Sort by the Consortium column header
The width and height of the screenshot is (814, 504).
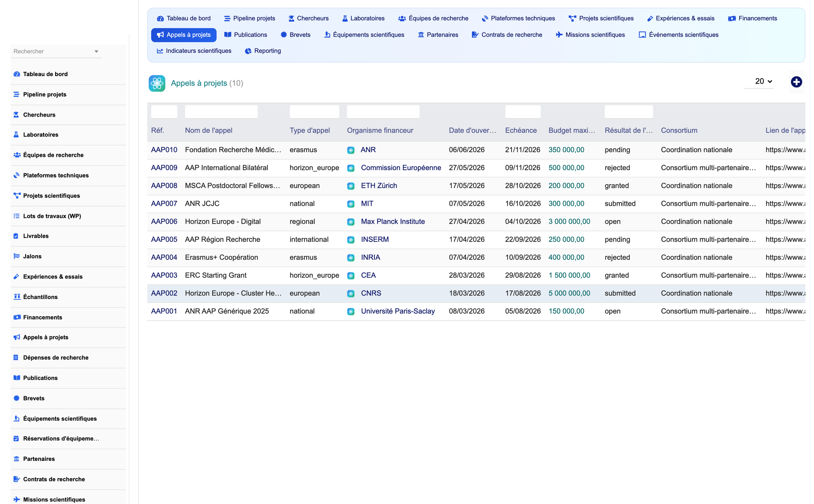pyautogui.click(x=679, y=130)
